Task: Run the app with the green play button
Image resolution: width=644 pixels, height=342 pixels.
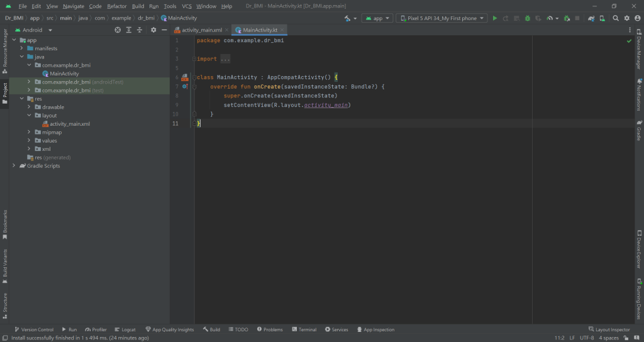Action: (x=495, y=18)
